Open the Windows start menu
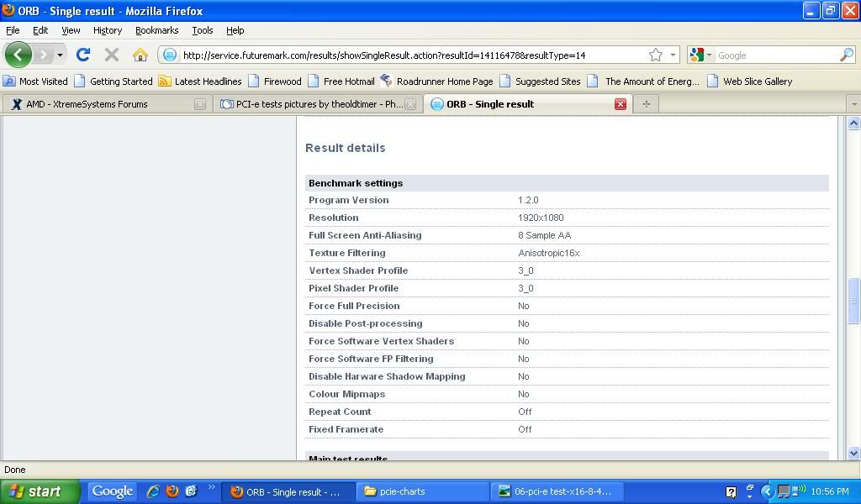The height and width of the screenshot is (504, 861). tap(40, 491)
